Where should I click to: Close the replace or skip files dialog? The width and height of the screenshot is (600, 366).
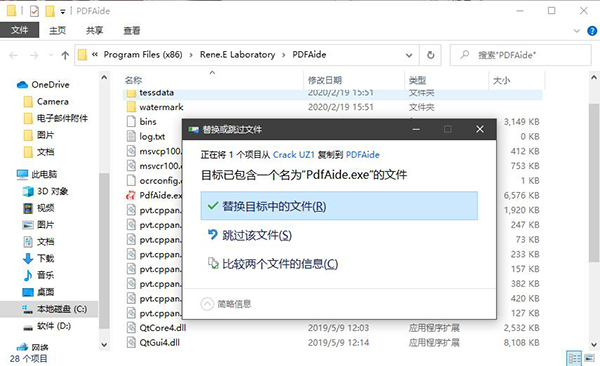[480, 129]
